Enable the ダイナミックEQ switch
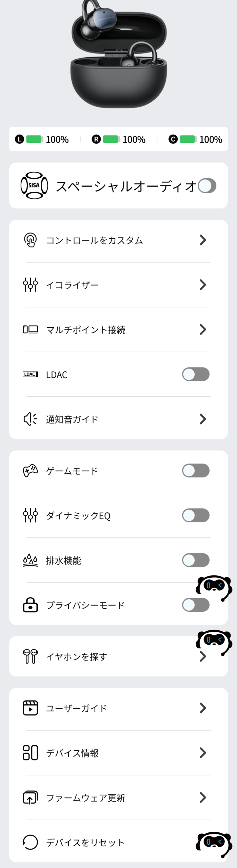Viewport: 237px width, 868px height. 196,515
